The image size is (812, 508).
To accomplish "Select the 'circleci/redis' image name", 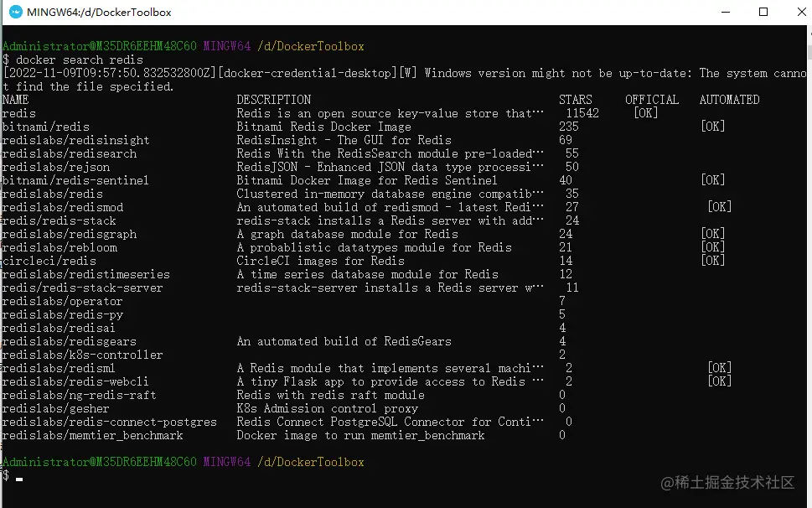I will 49,261.
